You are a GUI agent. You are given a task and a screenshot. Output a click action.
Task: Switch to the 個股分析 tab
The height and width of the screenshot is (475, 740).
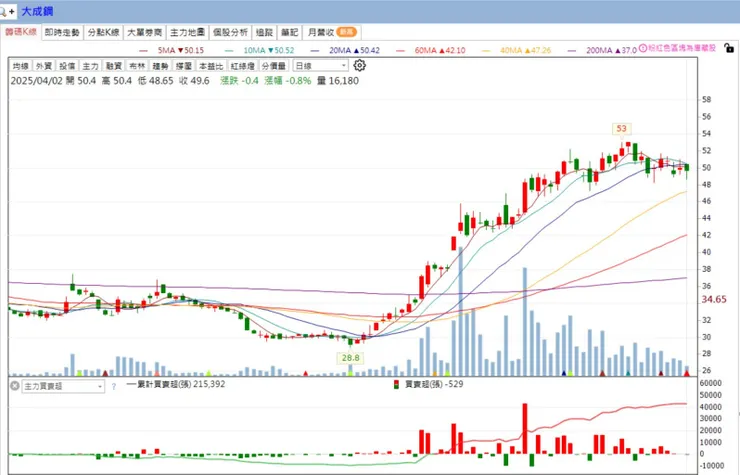tap(230, 32)
